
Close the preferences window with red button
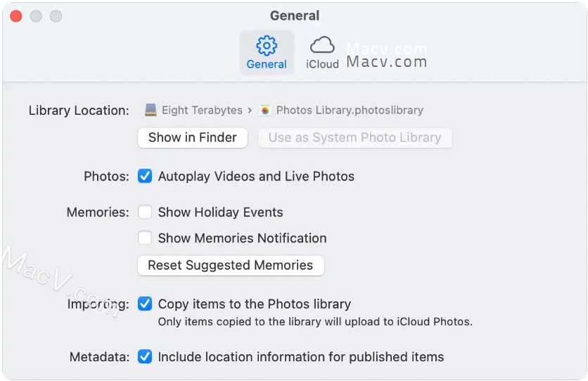pos(16,16)
